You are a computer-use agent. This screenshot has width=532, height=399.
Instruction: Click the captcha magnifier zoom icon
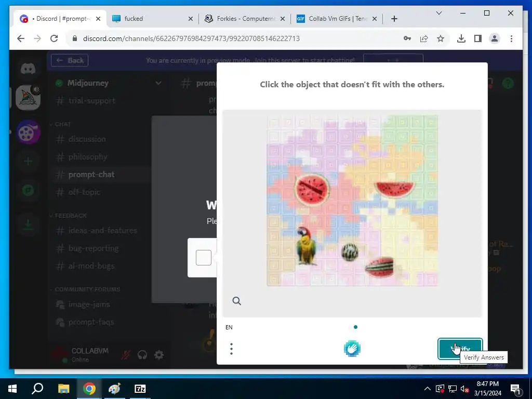pos(237,301)
